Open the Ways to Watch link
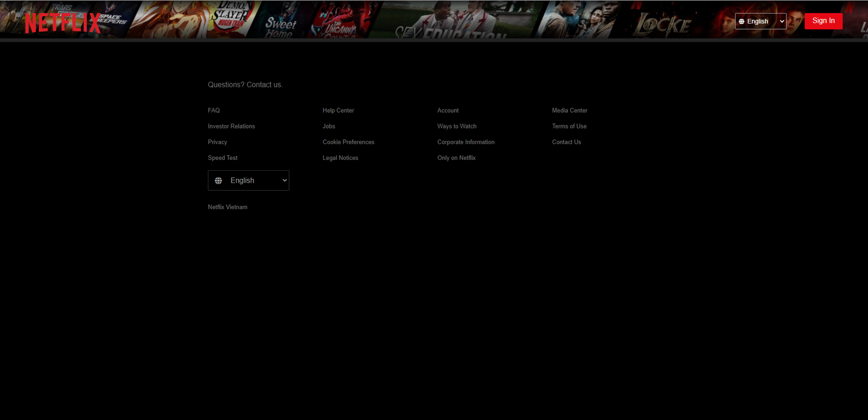Screen dimensions: 868x420 point(457,126)
